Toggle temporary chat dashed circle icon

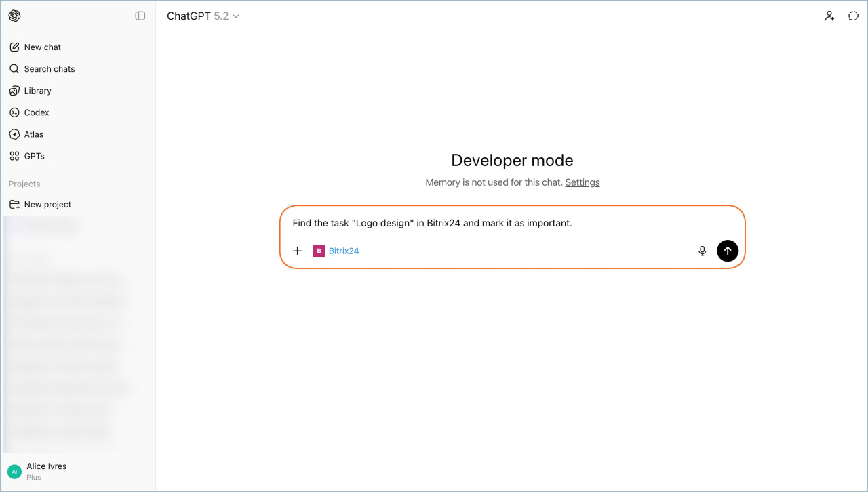(853, 16)
